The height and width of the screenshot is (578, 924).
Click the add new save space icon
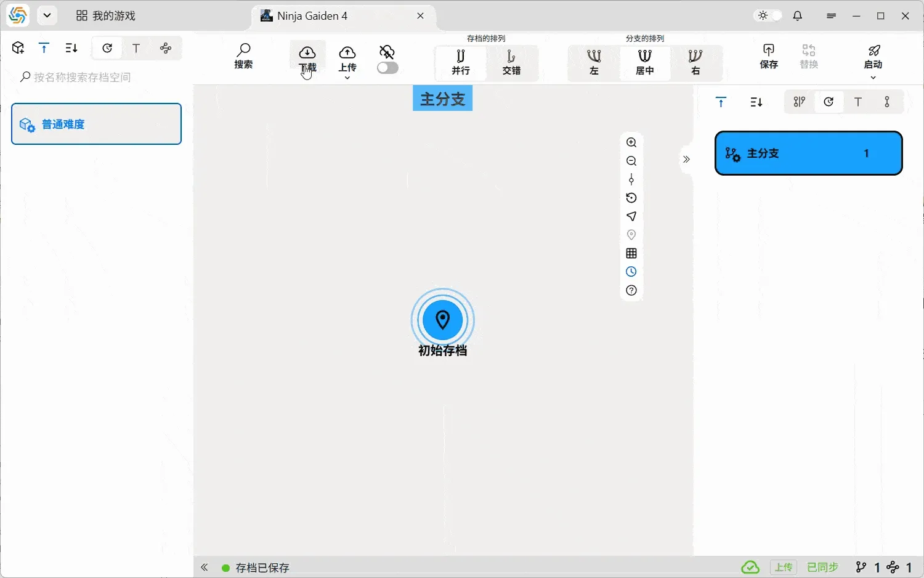click(17, 47)
